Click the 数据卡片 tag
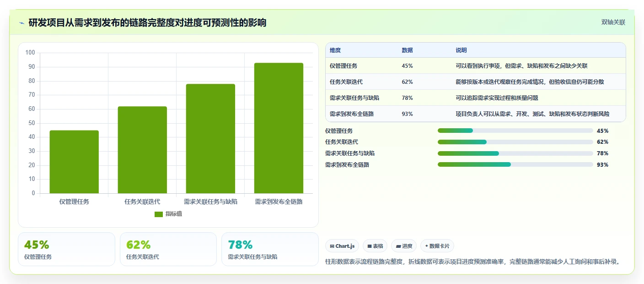Viewport: 644px width, 284px height. point(437,246)
